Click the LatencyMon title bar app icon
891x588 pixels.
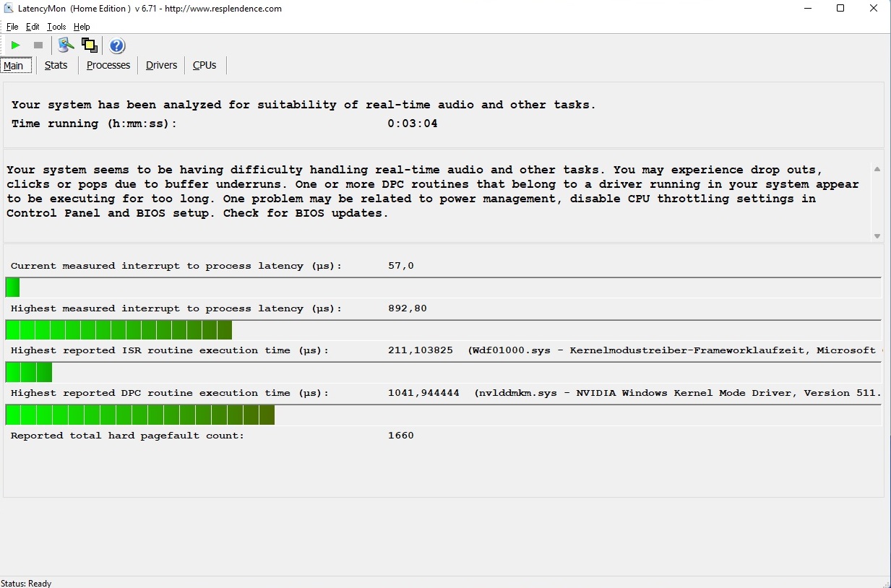(x=9, y=9)
